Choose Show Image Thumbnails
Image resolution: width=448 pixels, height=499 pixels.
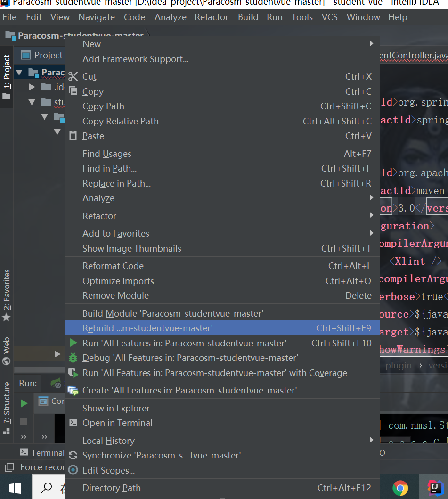[222, 248]
